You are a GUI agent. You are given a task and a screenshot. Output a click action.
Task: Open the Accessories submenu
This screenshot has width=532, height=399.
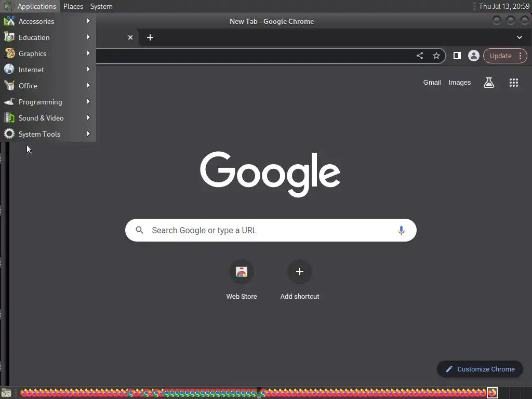click(48, 21)
